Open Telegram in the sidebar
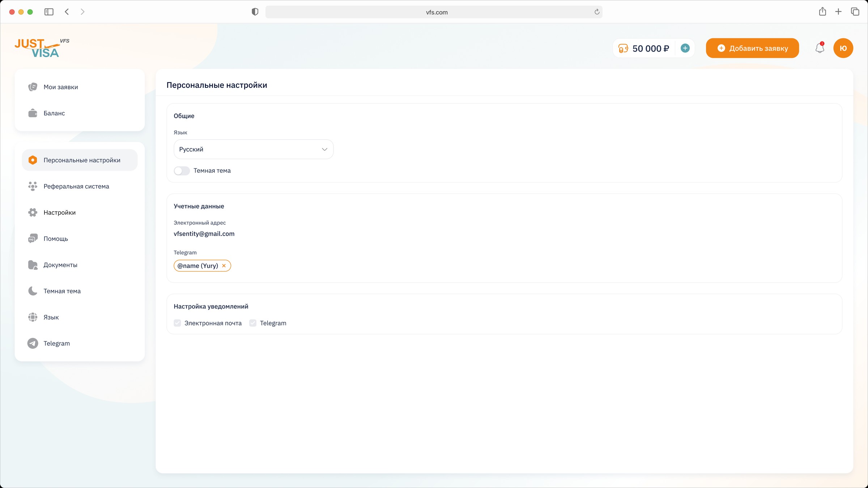This screenshot has height=488, width=868. 80,343
